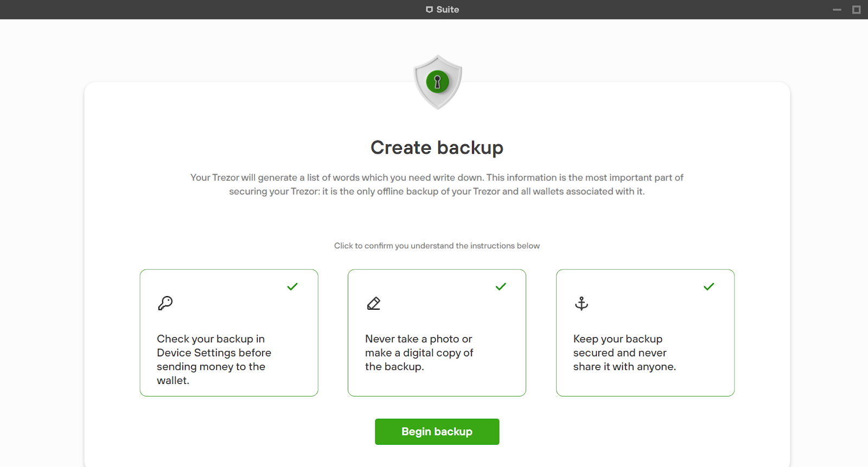Toggle the 'Never take a photo' confirmation card

tap(437, 332)
